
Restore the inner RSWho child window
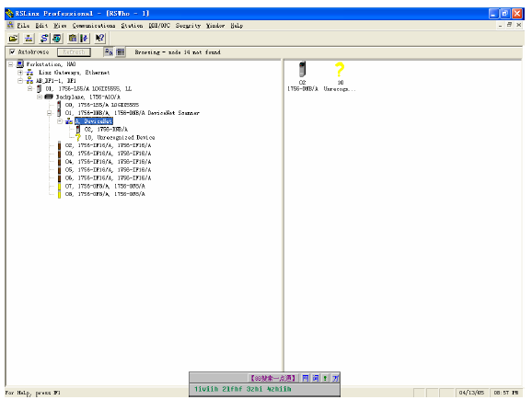pos(509,25)
